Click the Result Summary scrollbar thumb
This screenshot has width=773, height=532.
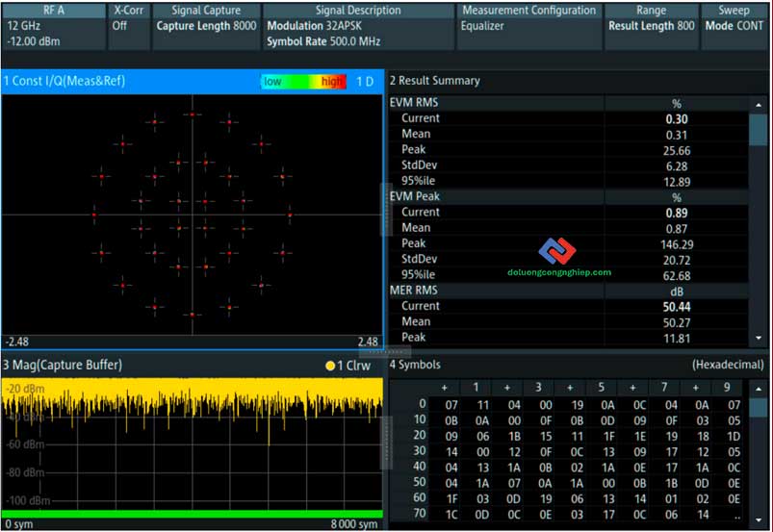coord(758,130)
